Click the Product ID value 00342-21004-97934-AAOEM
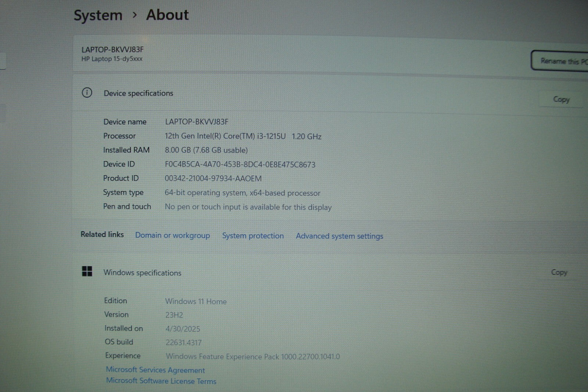 click(213, 179)
